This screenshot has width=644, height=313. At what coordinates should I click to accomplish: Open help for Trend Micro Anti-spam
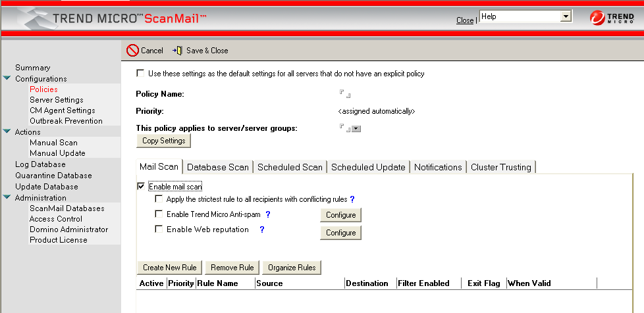click(268, 214)
